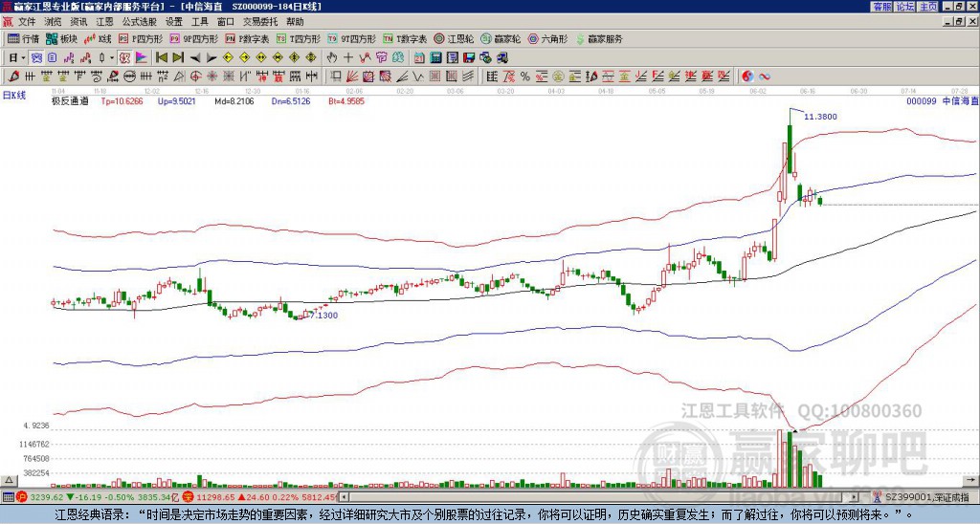Open the 江恩轮 Gann wheel

tap(455, 38)
